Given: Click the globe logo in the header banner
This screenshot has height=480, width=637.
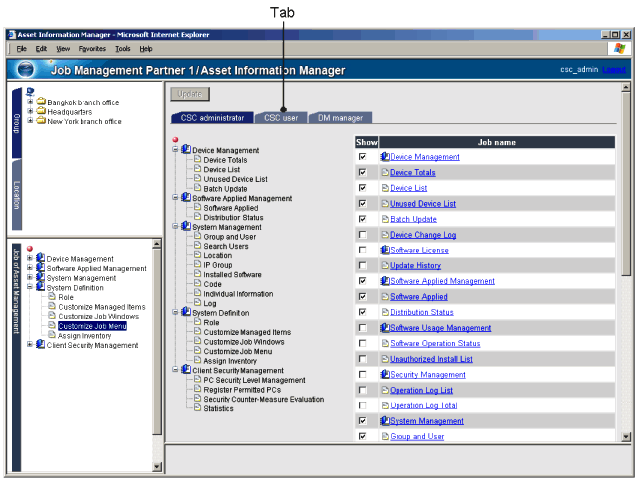Looking at the screenshot, I should point(26,70).
